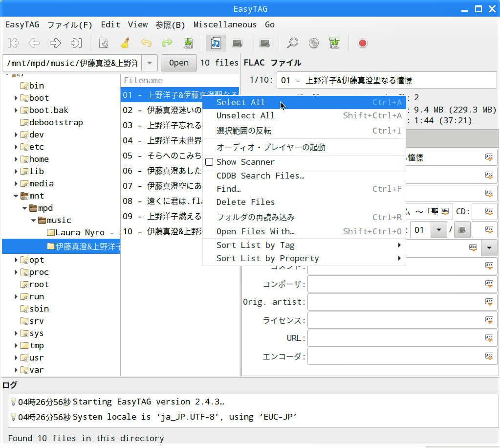Generate a playlist from the toolbar icon
This screenshot has height=448, width=500.
click(x=335, y=43)
